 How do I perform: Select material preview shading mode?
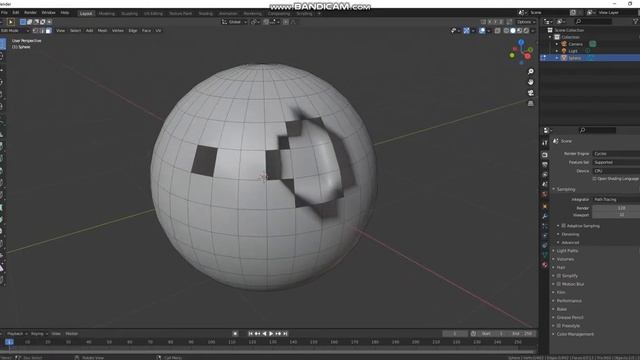pos(520,31)
